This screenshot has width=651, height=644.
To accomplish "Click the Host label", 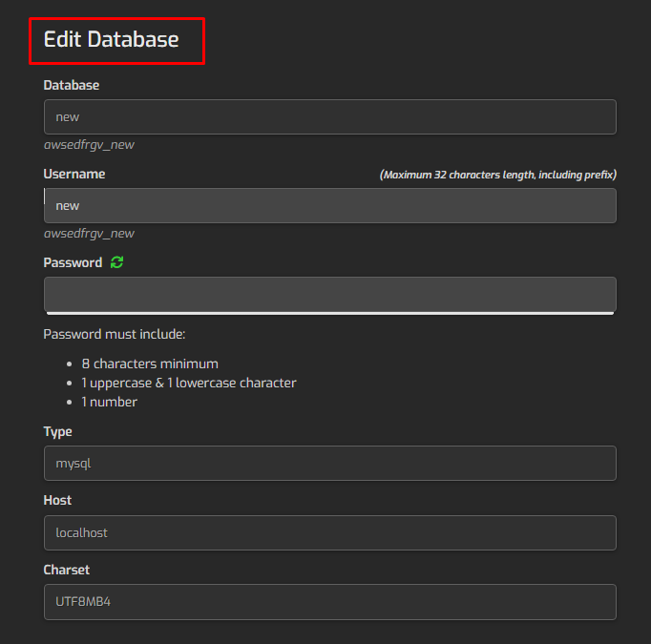I will (x=57, y=500).
